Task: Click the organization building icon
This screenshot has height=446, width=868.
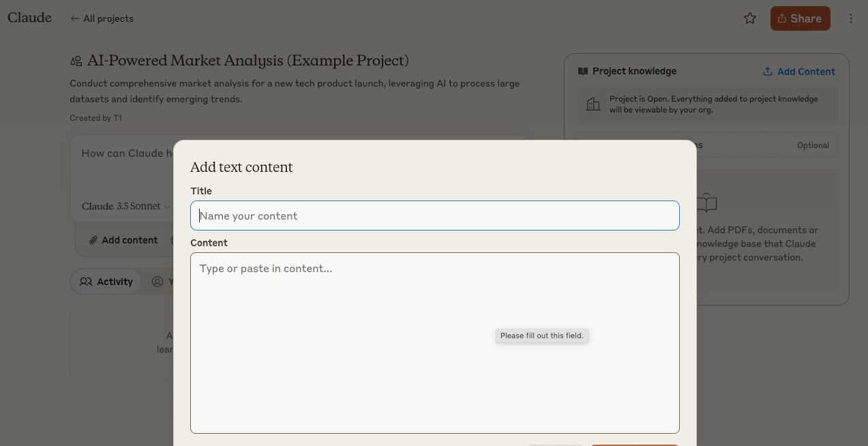Action: (593, 104)
